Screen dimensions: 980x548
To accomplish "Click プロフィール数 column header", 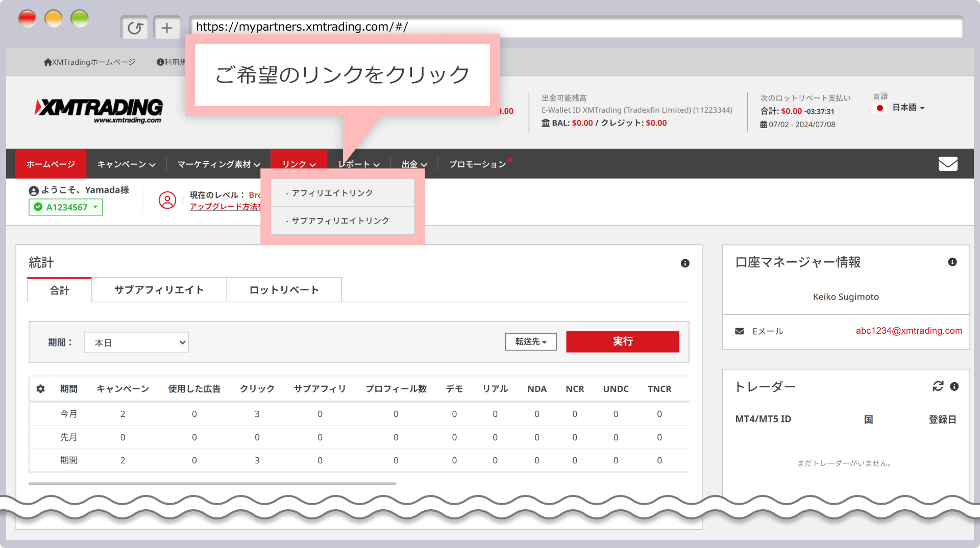I will tap(396, 389).
